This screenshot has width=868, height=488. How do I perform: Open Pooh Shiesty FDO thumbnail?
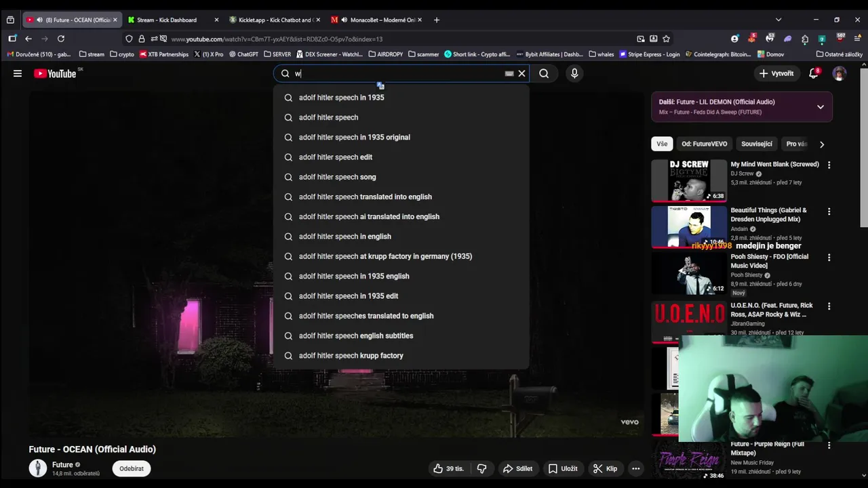click(689, 274)
